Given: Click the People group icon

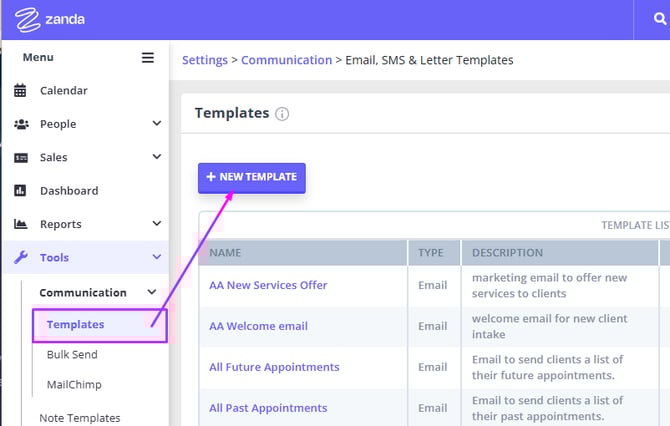Looking at the screenshot, I should pyautogui.click(x=20, y=124).
